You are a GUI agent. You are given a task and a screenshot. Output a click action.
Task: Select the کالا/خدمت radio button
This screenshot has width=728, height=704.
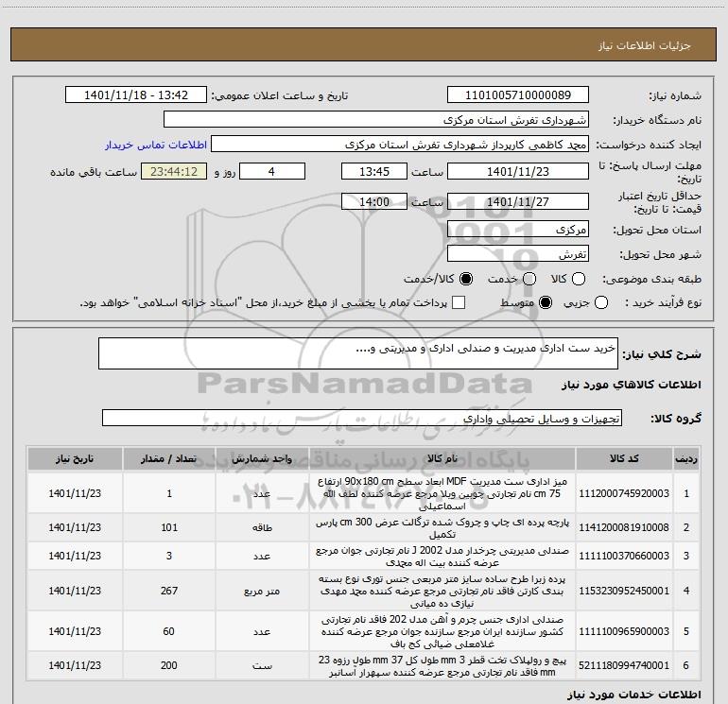466,279
